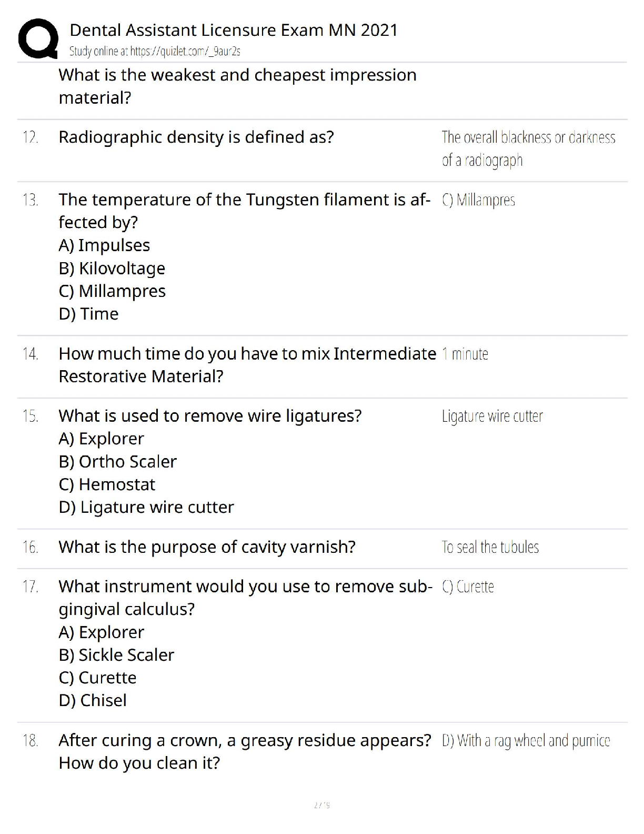Click the rag wheel and pumice answer
This screenshot has width=644, height=834.
[x=526, y=741]
